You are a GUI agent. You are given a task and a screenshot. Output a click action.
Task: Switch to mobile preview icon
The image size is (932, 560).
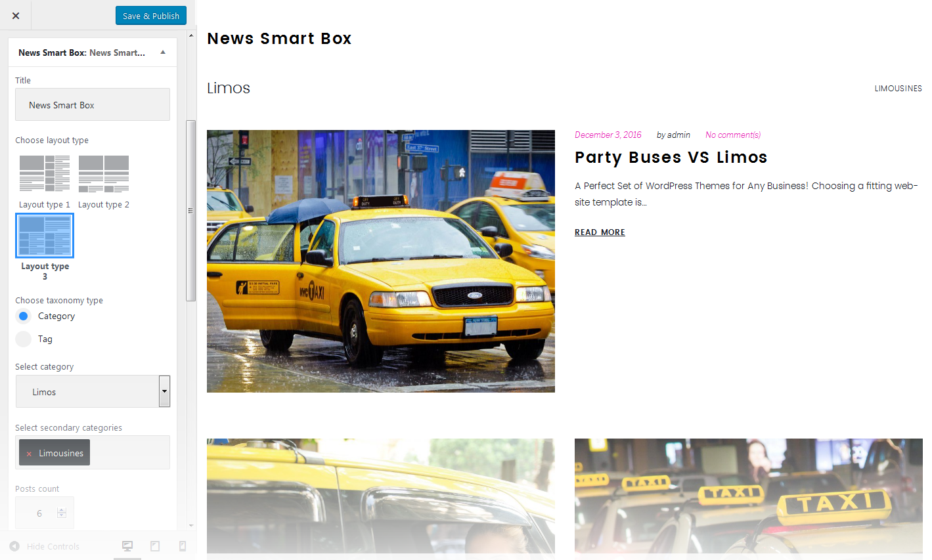click(x=183, y=546)
